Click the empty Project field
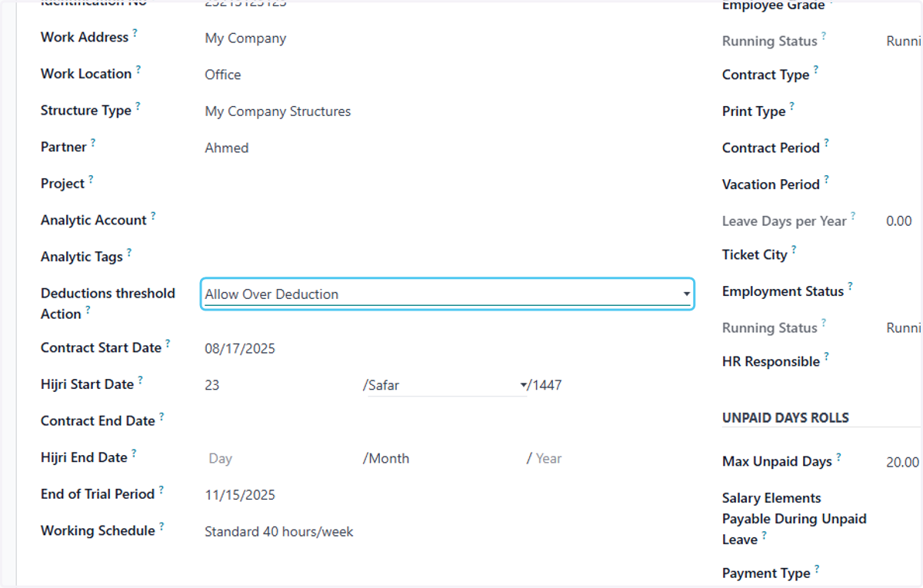Screen dimensions: 923x588 [x=447, y=184]
